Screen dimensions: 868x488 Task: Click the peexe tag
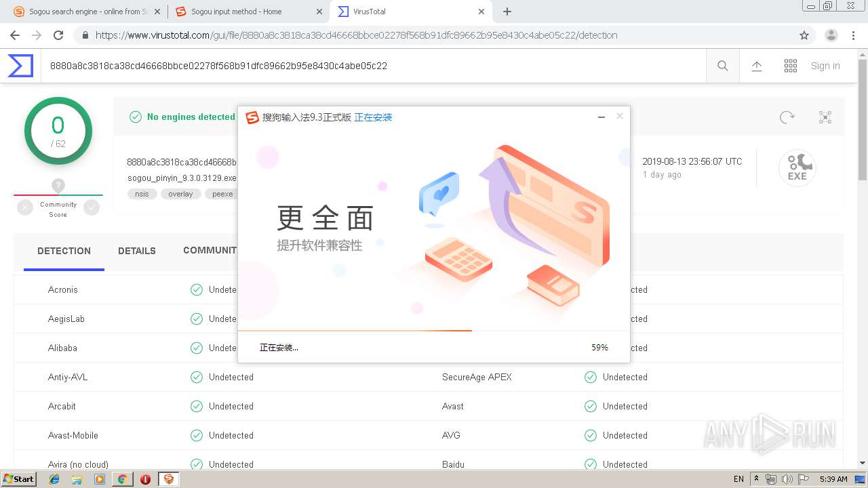click(222, 194)
